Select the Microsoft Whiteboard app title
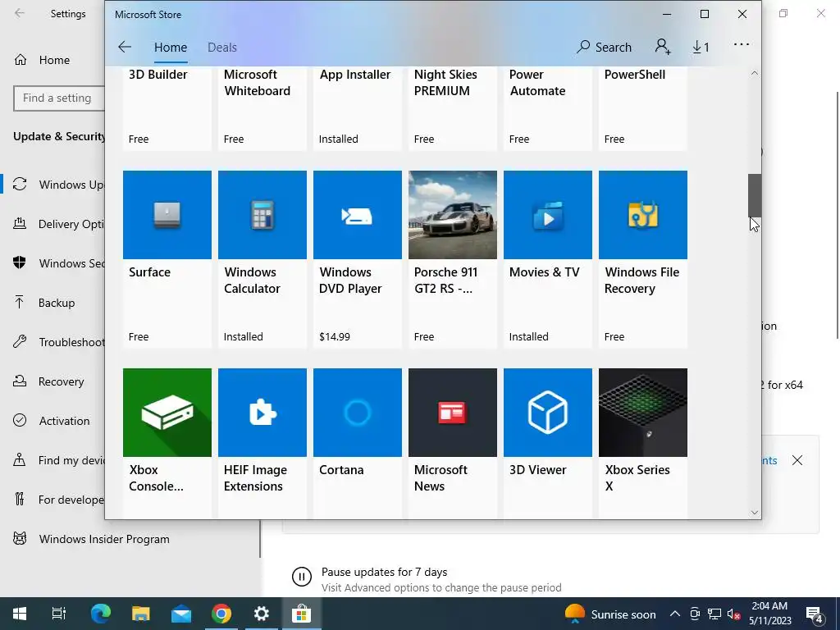 (x=257, y=83)
